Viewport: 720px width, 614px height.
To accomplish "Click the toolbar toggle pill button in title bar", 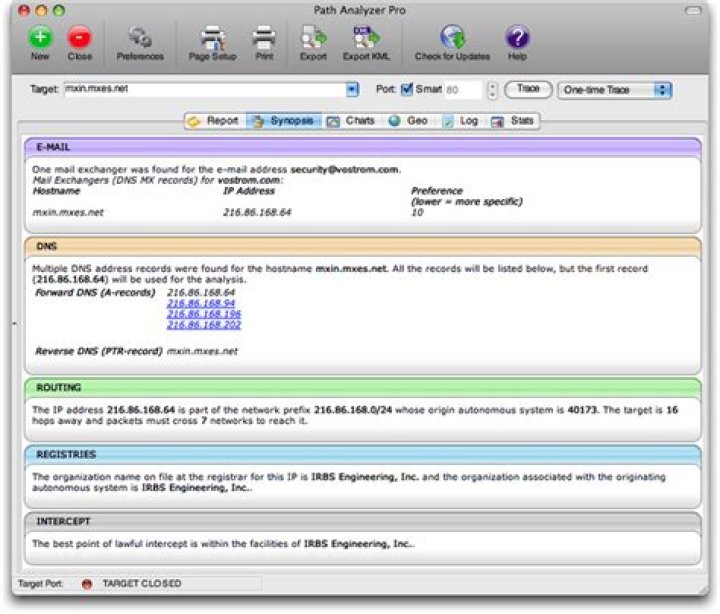I will tap(693, 10).
